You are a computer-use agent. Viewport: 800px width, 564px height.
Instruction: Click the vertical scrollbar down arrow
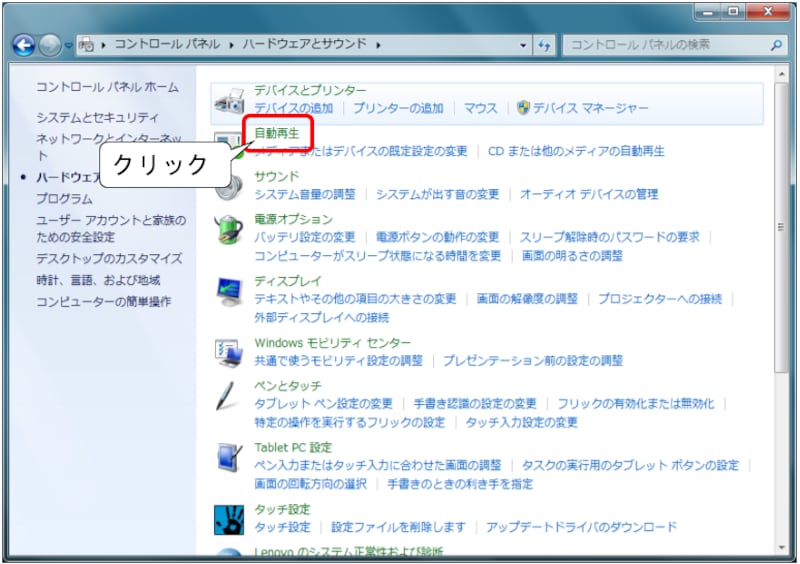click(781, 548)
